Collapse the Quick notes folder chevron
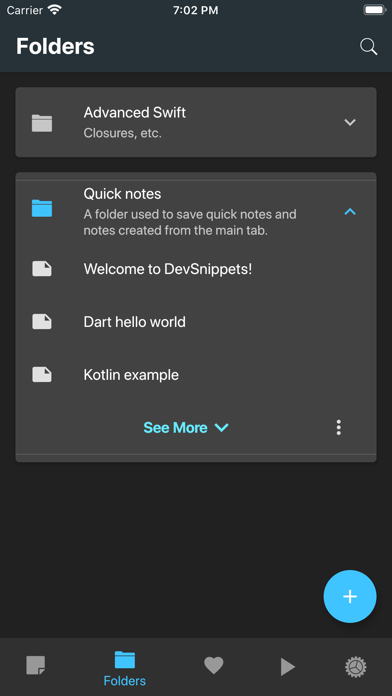Viewport: 392px width, 696px height. pyautogui.click(x=350, y=212)
